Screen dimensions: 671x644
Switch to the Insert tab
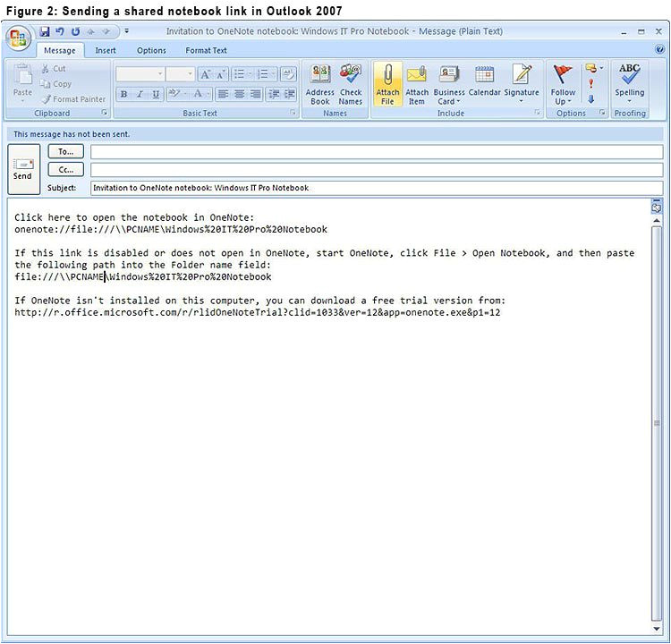(x=106, y=51)
